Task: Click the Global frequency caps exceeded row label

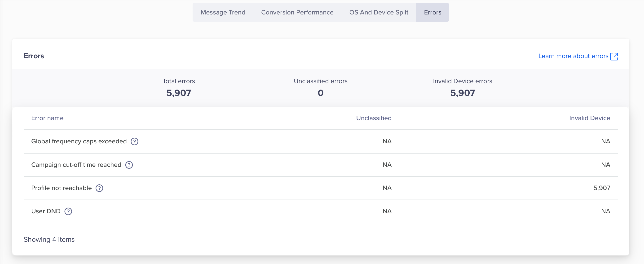Action: (79, 141)
